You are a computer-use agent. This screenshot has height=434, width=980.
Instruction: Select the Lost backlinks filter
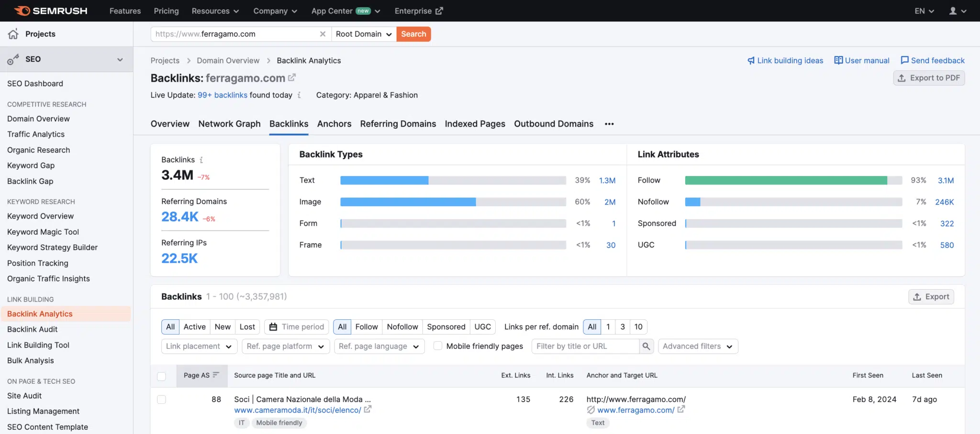tap(247, 327)
